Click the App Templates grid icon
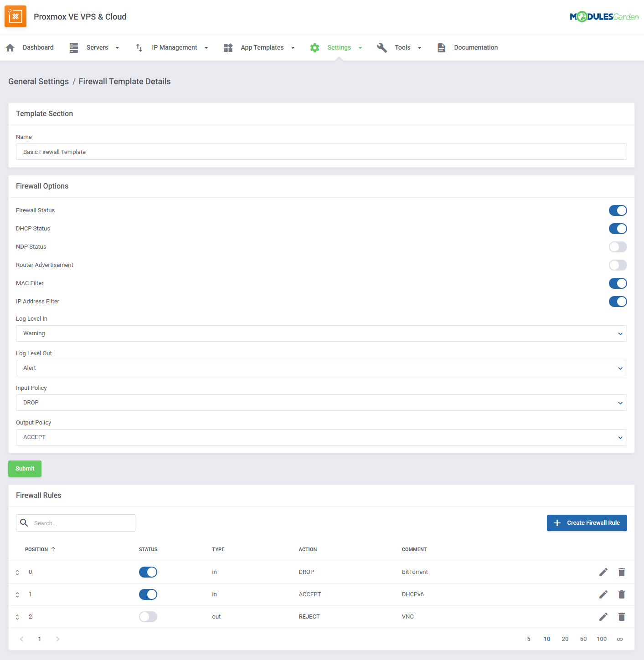The height and width of the screenshot is (660, 644). point(228,47)
